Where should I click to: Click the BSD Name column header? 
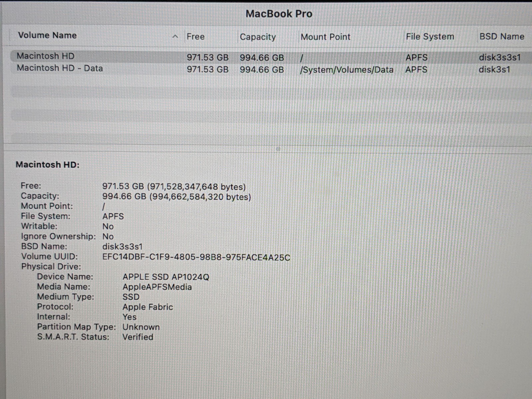pyautogui.click(x=502, y=36)
